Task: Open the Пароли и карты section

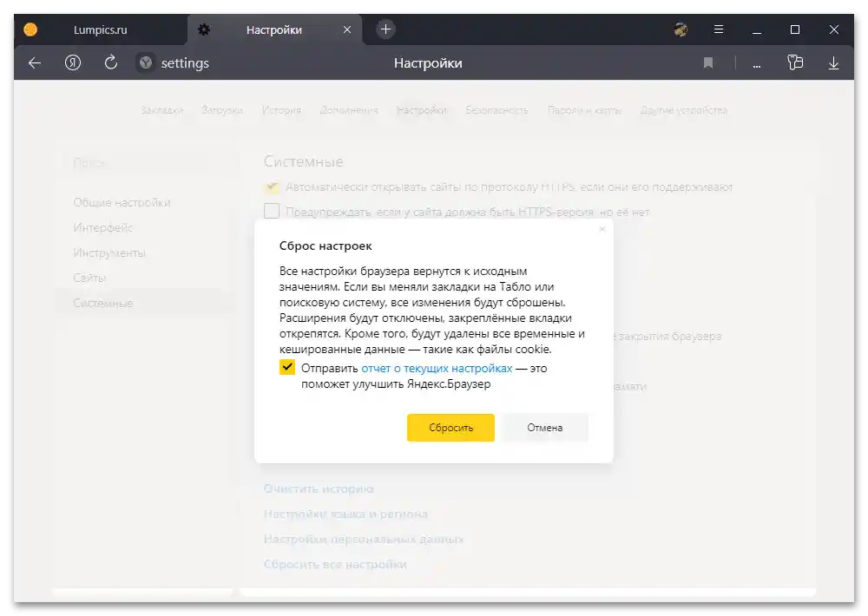Action: pos(584,110)
